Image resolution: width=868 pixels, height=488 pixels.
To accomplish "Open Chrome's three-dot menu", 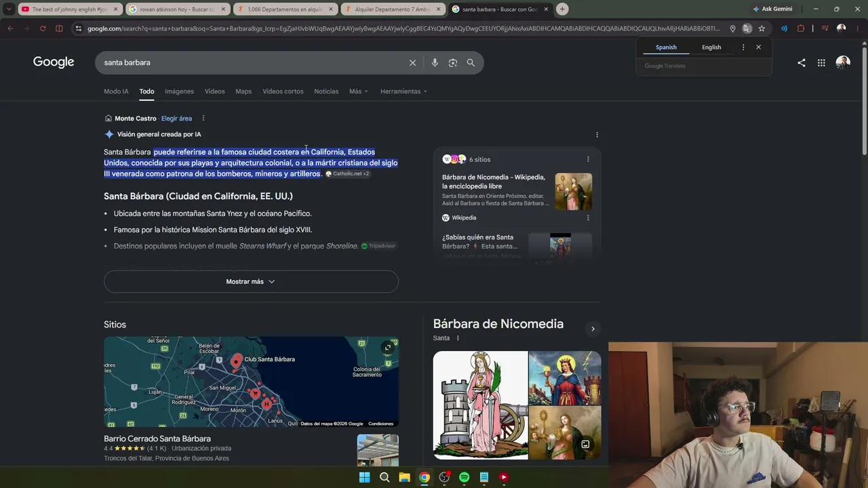I will pyautogui.click(x=857, y=28).
